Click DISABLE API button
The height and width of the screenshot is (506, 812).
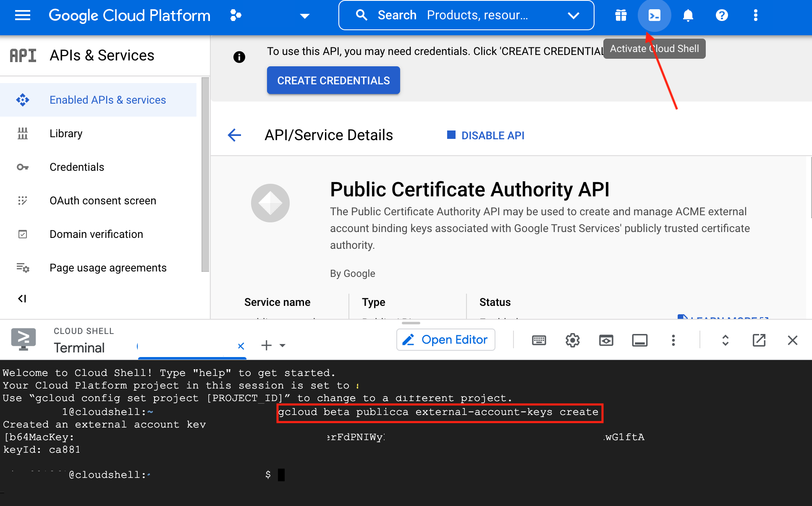pyautogui.click(x=485, y=135)
